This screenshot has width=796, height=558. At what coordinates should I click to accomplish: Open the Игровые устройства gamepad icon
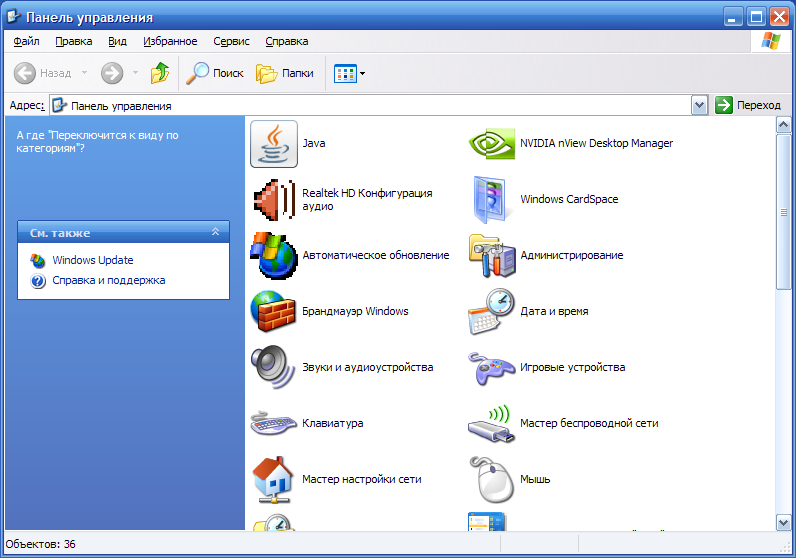491,368
